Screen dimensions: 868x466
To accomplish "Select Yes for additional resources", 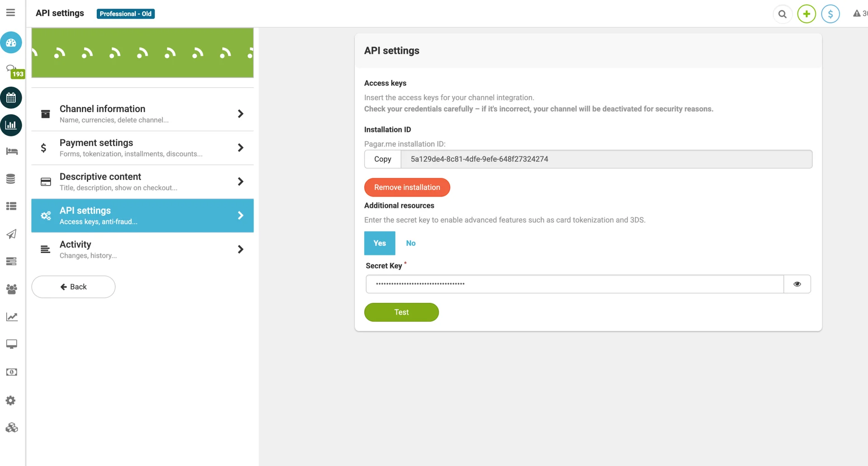I will point(380,243).
